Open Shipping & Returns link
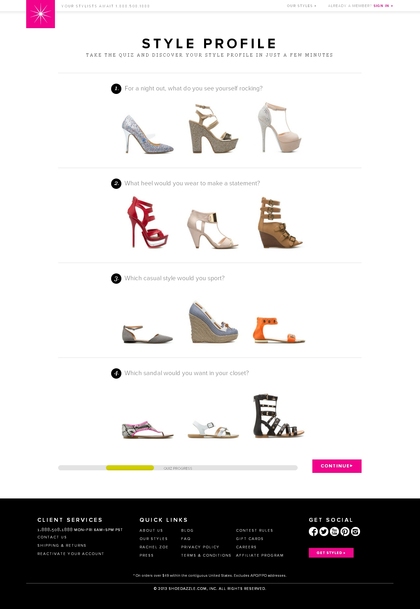 coord(62,545)
